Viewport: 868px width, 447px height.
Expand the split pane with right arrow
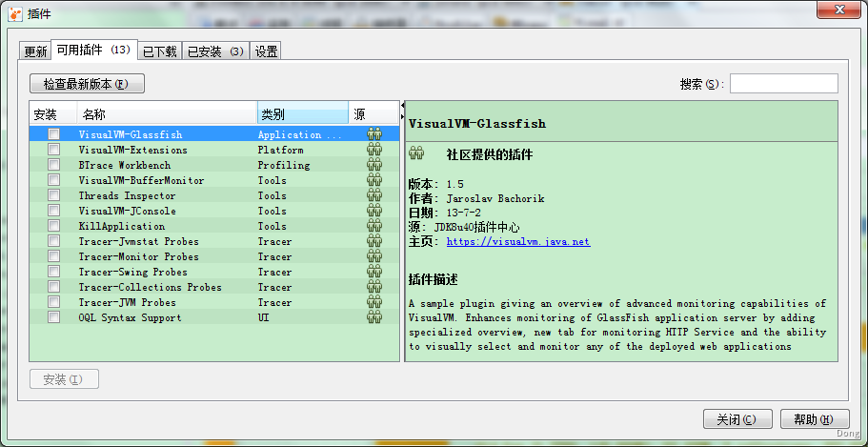[x=402, y=116]
